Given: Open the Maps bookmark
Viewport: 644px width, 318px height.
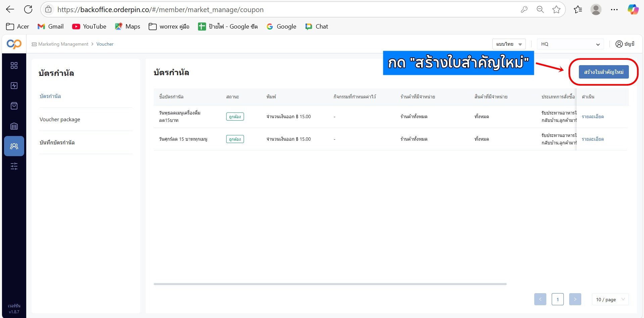Looking at the screenshot, I should (128, 27).
